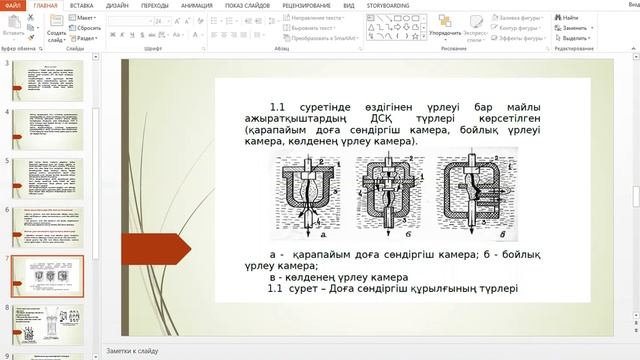The image size is (640, 360).
Task: Open the ФАЙЛ tab
Action: coord(13,5)
